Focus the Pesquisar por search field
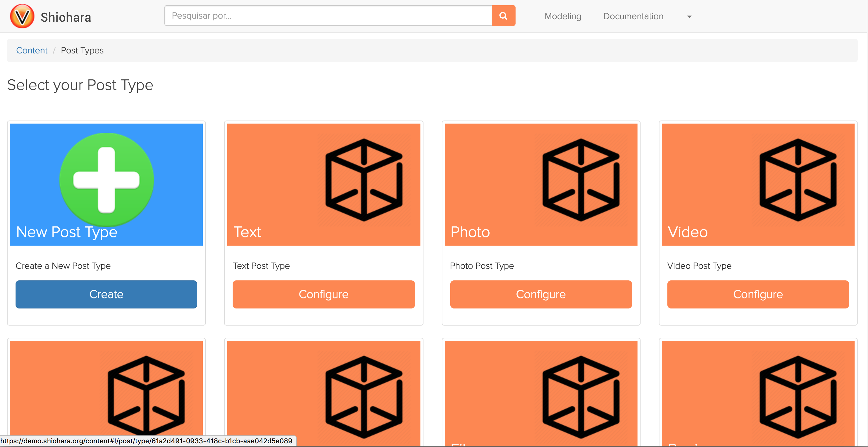This screenshot has width=868, height=447. [327, 16]
